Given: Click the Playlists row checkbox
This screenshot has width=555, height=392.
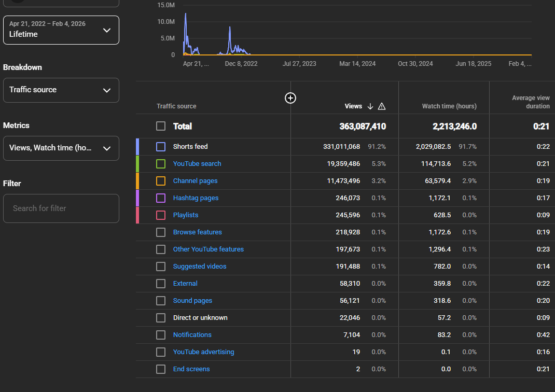Looking at the screenshot, I should [x=161, y=215].
